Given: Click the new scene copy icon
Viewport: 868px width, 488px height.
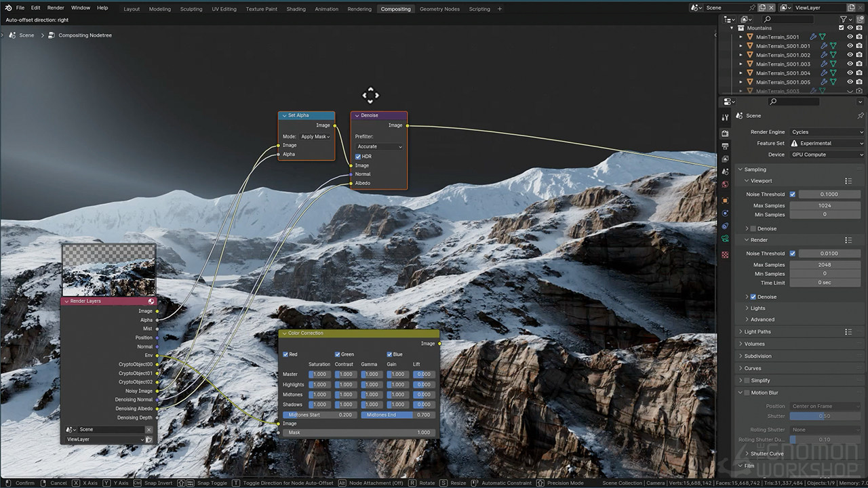Looking at the screenshot, I should point(762,8).
